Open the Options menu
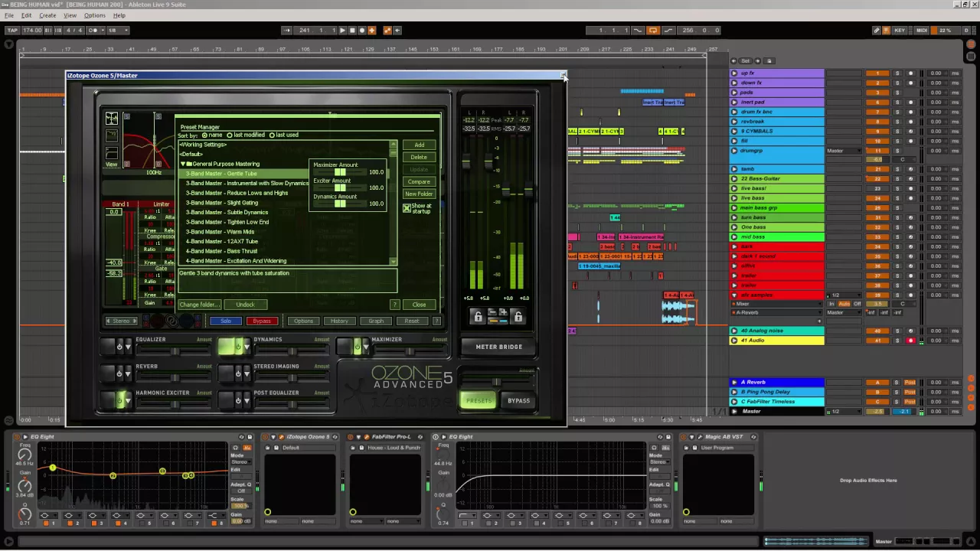Image resolution: width=980 pixels, height=551 pixels. tap(95, 15)
